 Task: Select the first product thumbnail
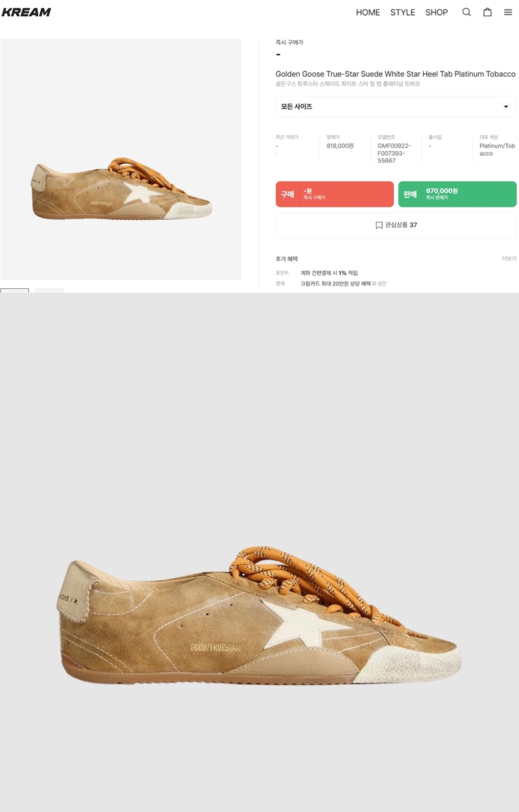coord(14,290)
